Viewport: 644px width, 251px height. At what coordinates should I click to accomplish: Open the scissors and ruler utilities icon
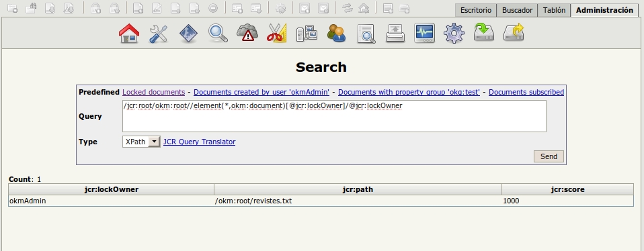coord(276,34)
